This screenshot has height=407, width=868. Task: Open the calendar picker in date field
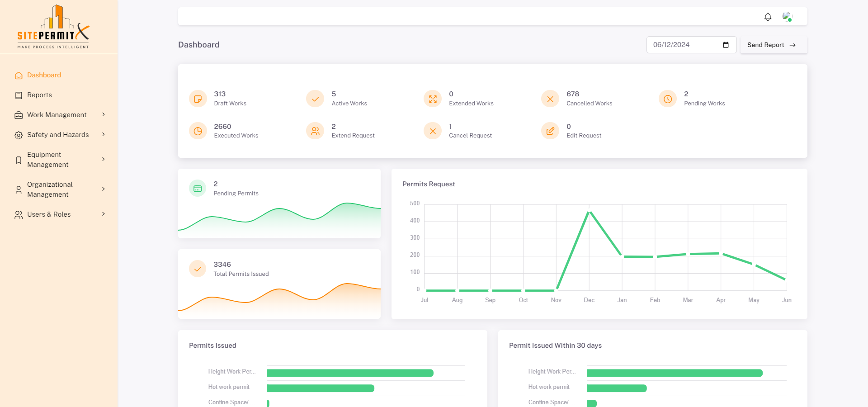point(726,45)
